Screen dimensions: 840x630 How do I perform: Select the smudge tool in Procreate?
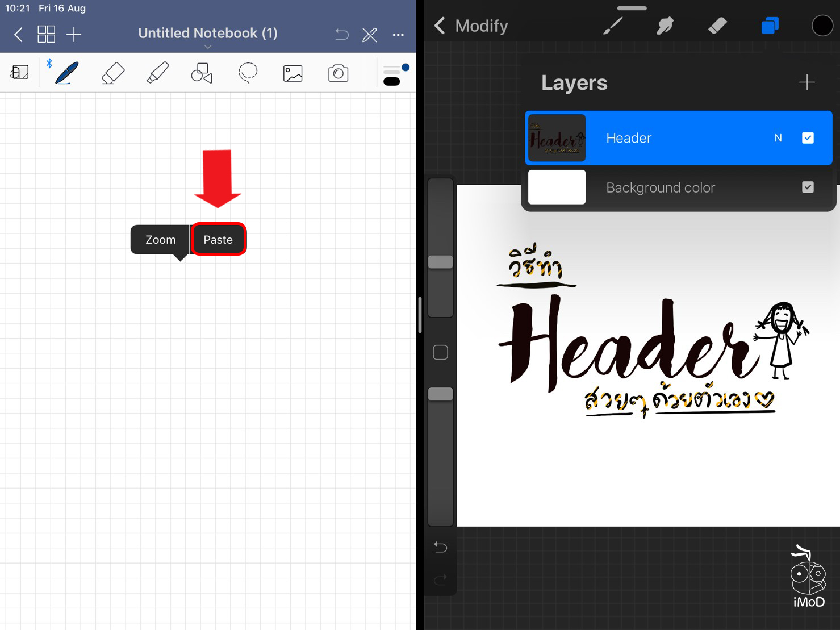[665, 25]
